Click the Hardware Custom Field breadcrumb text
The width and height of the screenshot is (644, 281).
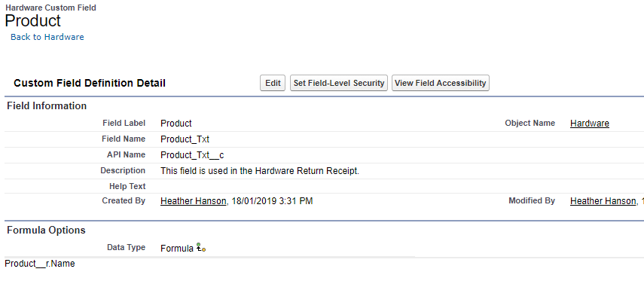pos(50,8)
